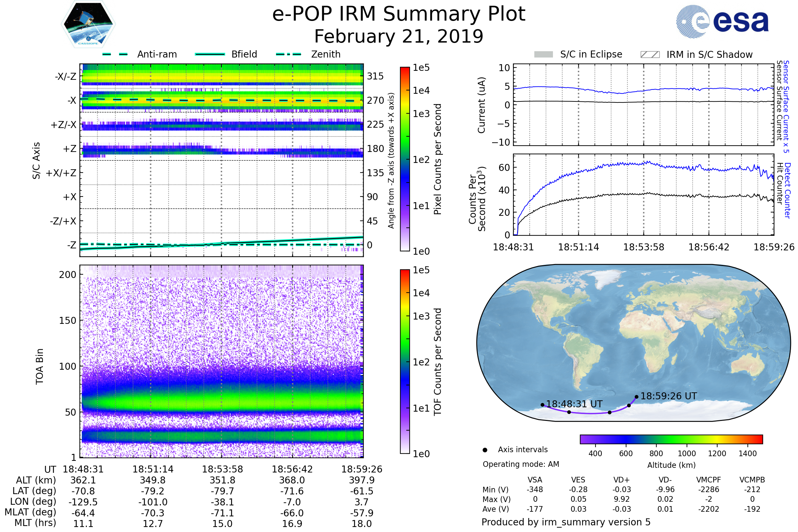Click the Altitude (km) color bar

(671, 439)
